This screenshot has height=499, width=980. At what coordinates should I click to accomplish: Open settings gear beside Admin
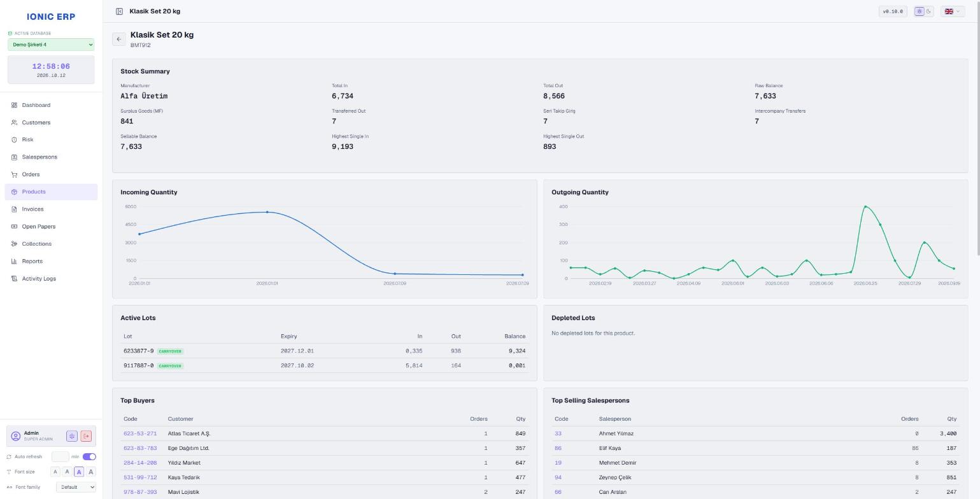[72, 436]
